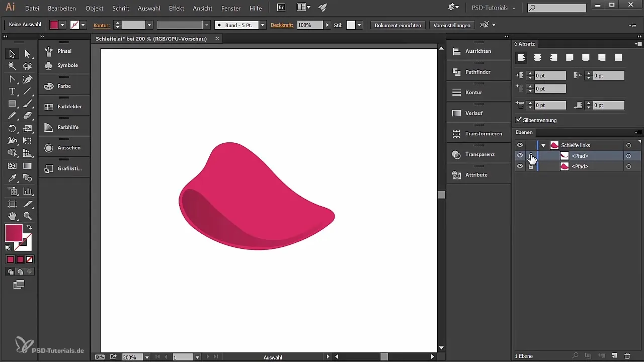Apply left paragraph alignment

point(521,58)
